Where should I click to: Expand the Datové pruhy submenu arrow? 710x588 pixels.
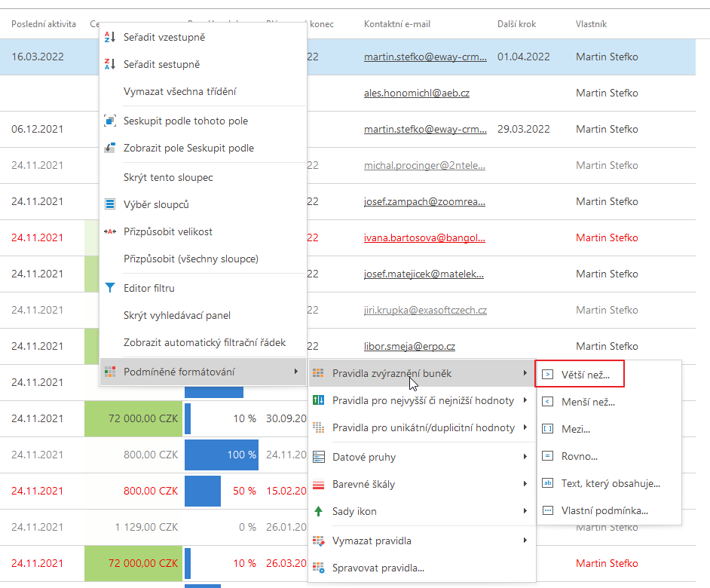(525, 457)
